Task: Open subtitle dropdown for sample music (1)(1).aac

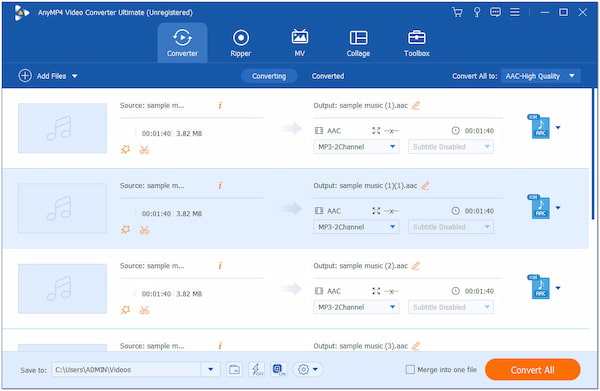Action: [451, 227]
